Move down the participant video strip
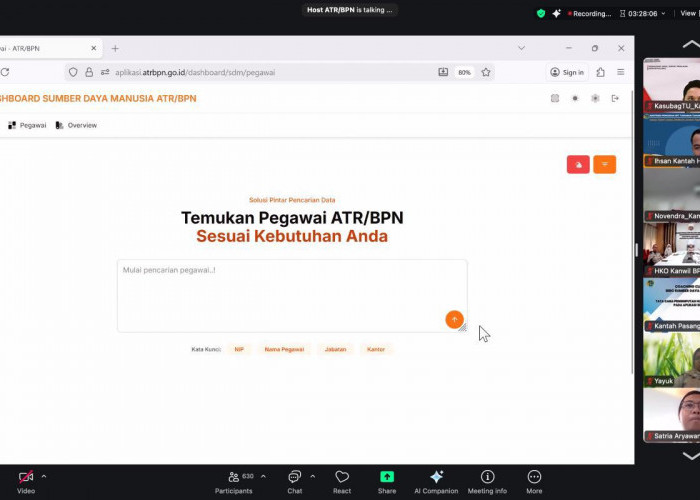This screenshot has width=700, height=500. tap(691, 456)
